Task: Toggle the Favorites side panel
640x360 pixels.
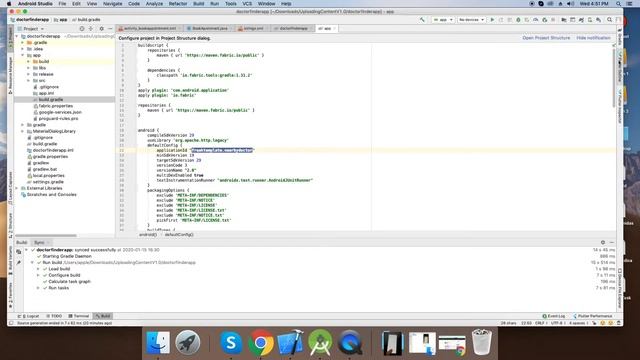Action: click(x=11, y=295)
